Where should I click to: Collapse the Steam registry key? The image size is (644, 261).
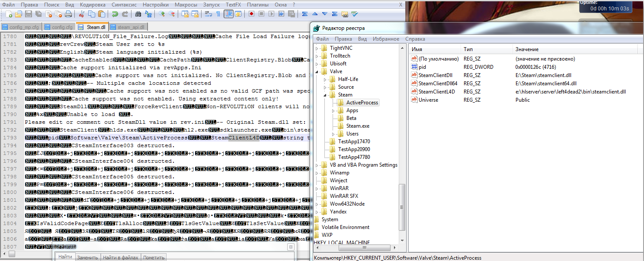[x=325, y=95]
